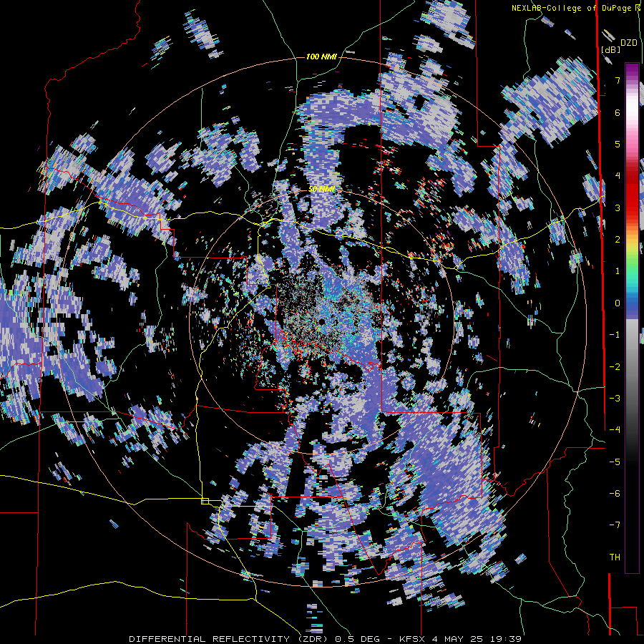Click the 100 NMI range ring label
644x644 pixels.
pyautogui.click(x=321, y=57)
